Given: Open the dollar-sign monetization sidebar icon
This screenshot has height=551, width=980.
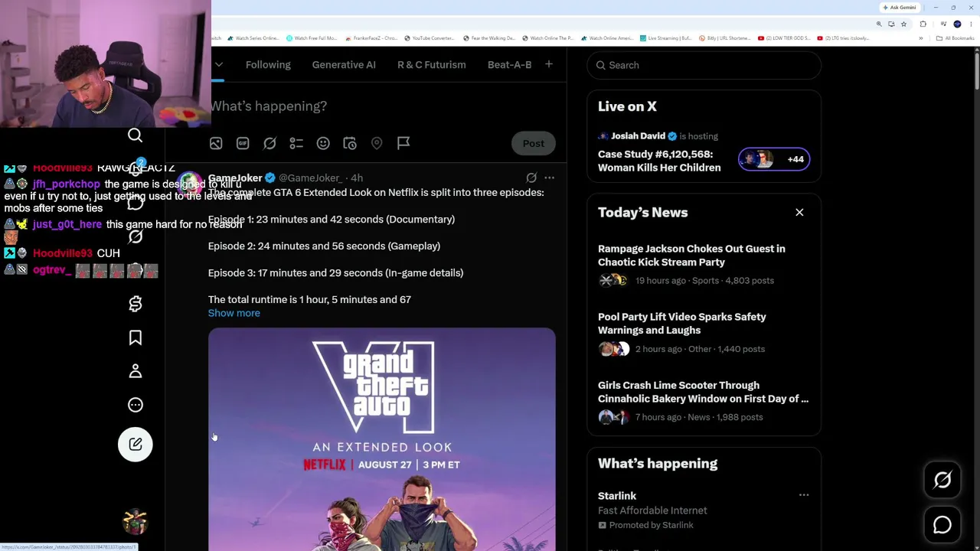Looking at the screenshot, I should coord(135,304).
